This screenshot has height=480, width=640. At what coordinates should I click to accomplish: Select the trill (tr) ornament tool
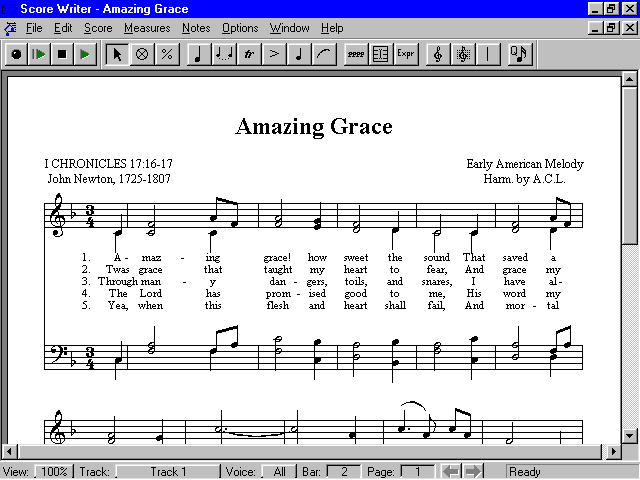pos(249,54)
